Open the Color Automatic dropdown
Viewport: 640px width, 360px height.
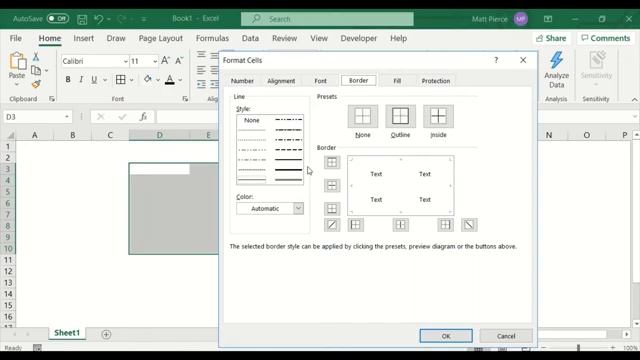[x=298, y=208]
